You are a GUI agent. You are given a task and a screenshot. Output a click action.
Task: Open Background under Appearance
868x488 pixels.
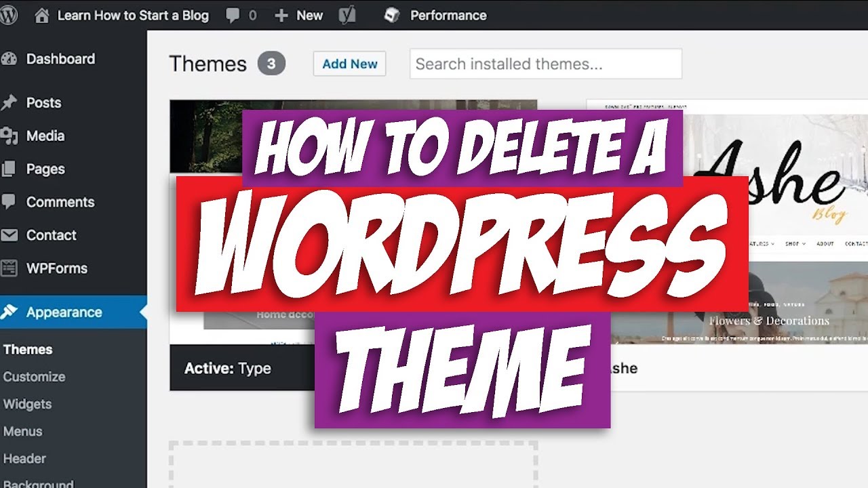[38, 485]
